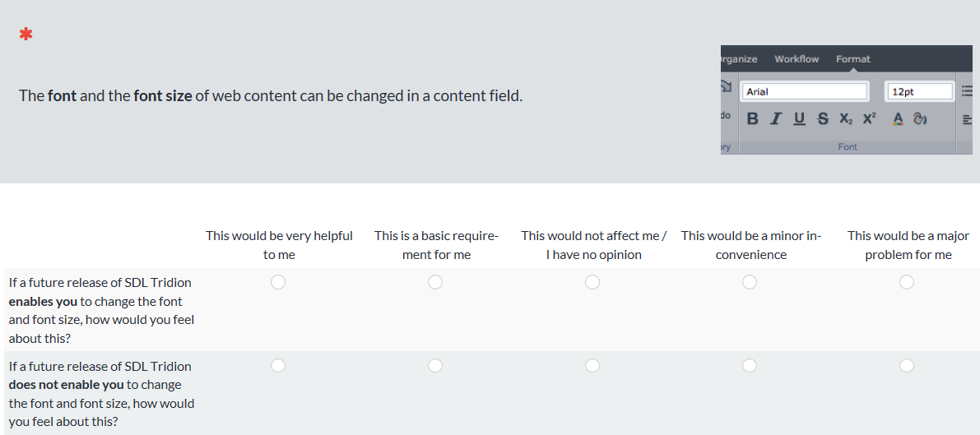Apply Underline formatting icon

click(799, 118)
